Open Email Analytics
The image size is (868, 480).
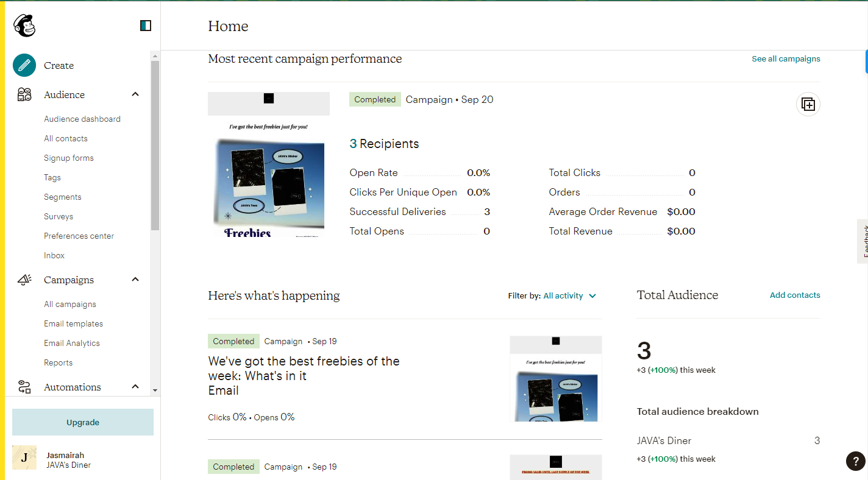(72, 343)
